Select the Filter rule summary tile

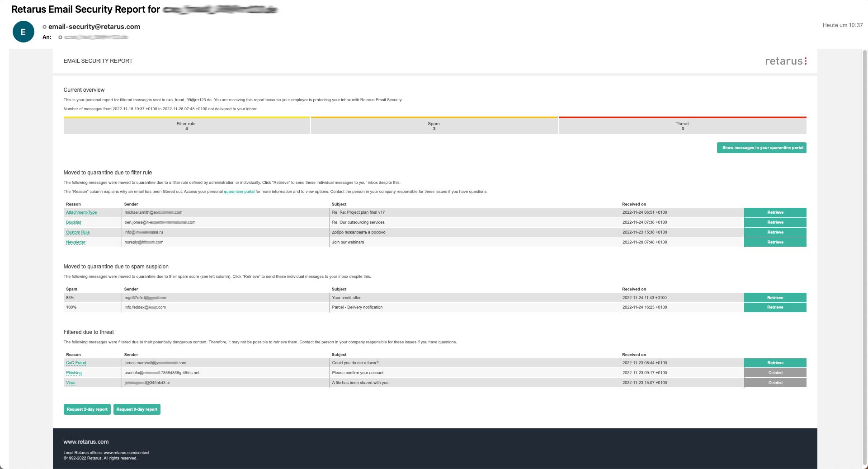click(x=186, y=126)
